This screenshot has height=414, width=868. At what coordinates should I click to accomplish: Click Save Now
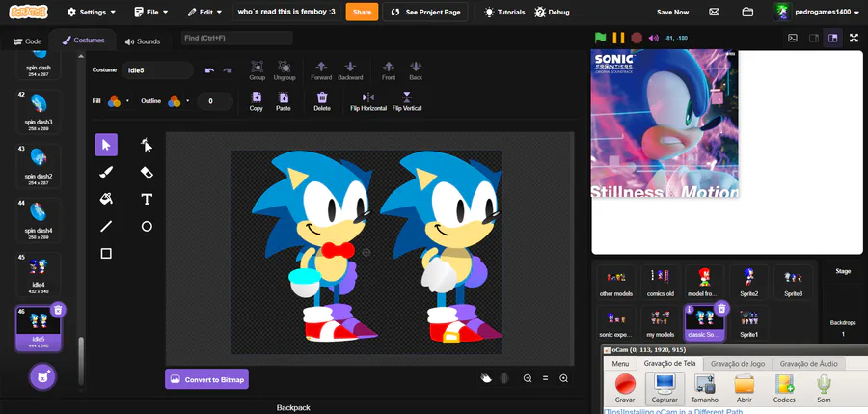tap(672, 12)
